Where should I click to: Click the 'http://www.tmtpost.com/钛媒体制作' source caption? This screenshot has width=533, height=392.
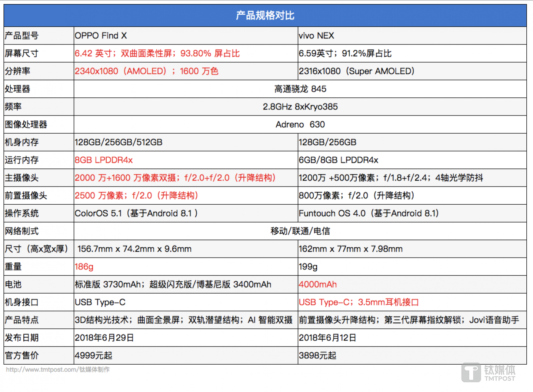[58, 369]
